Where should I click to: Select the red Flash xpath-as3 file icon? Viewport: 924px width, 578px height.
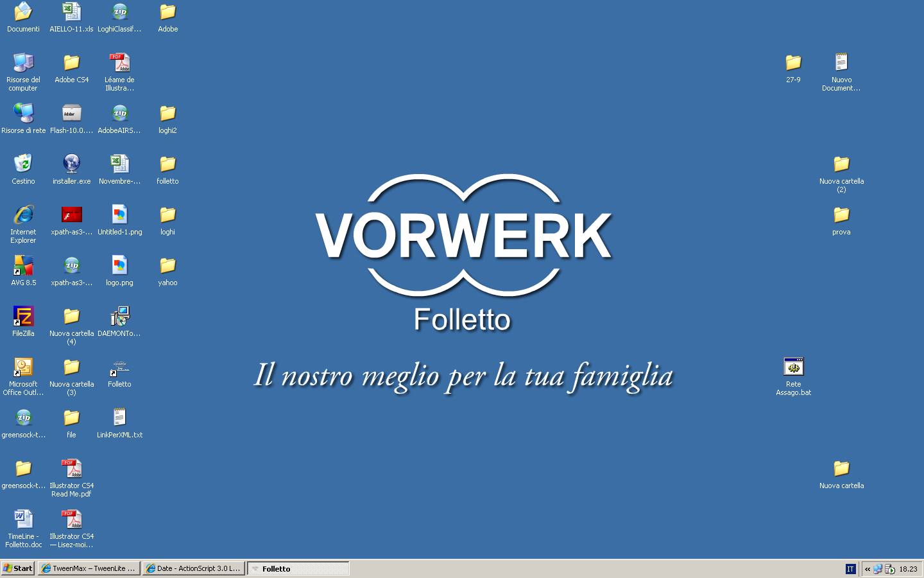tap(71, 215)
